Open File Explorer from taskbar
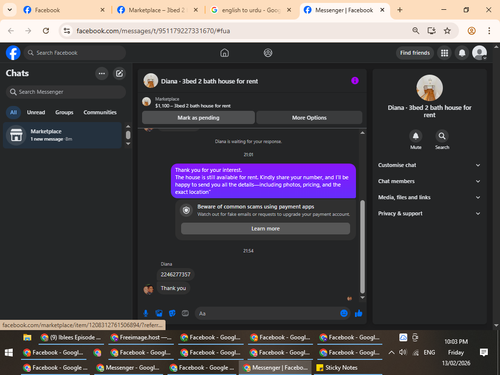The width and height of the screenshot is (500, 375). pyautogui.click(x=27, y=337)
